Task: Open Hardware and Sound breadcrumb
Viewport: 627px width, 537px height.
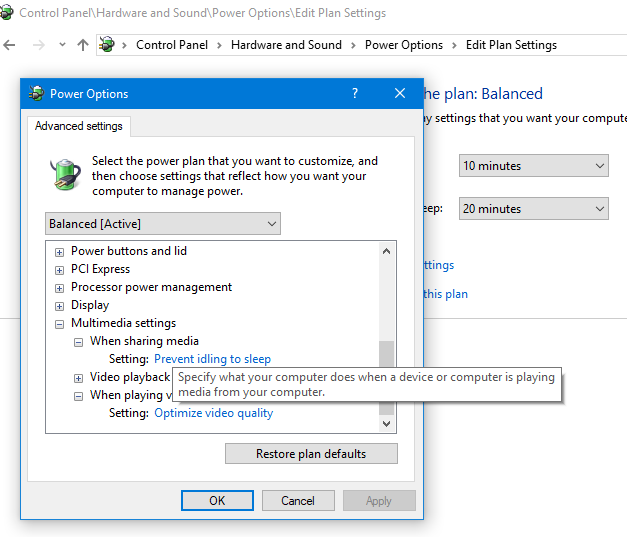Action: coord(286,45)
